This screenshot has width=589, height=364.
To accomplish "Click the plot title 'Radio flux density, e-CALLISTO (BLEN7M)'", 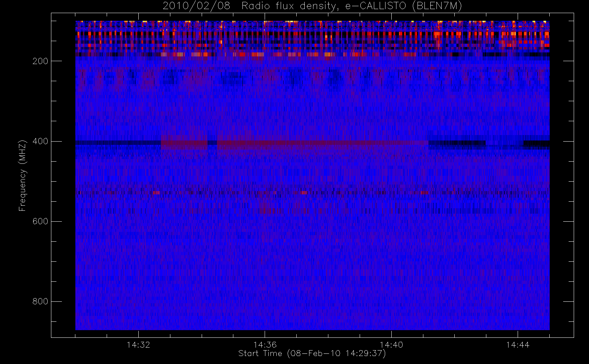I will 352,6.
